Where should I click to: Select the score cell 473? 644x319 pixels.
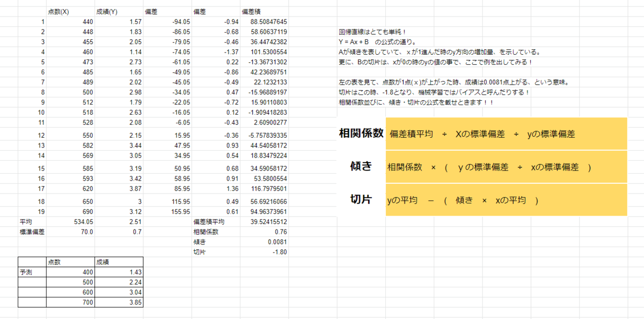point(70,62)
